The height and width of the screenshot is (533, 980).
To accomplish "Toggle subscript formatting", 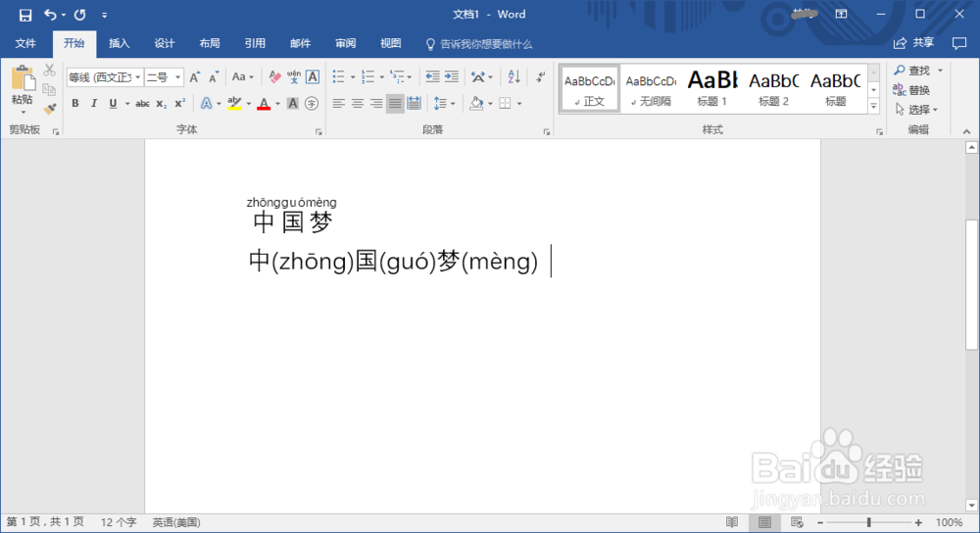I will 162,103.
